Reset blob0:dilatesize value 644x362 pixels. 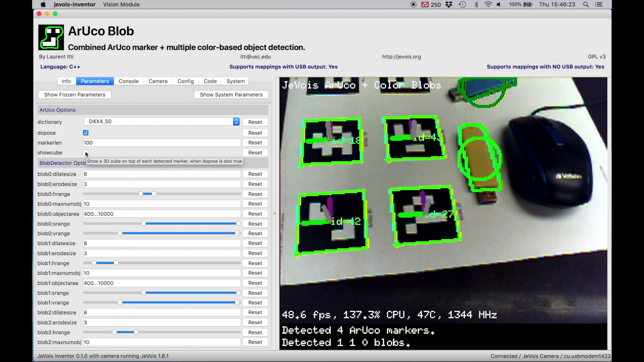(255, 174)
